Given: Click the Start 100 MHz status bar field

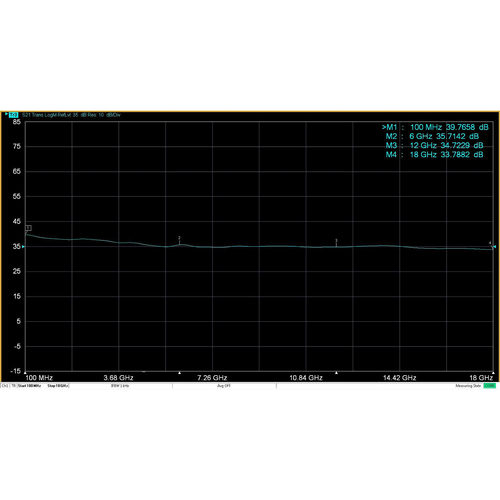Looking at the screenshot, I should 29,386.
